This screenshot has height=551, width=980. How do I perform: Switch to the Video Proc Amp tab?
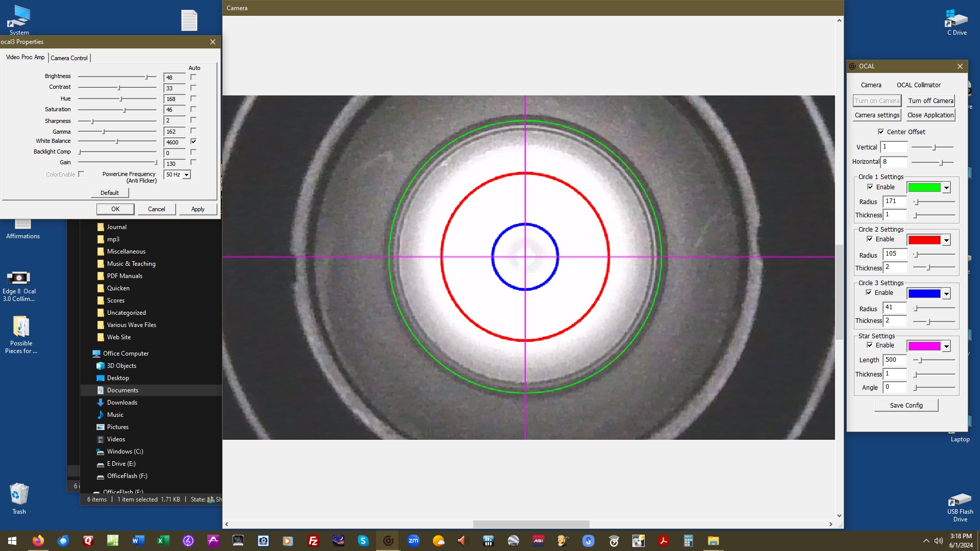25,57
